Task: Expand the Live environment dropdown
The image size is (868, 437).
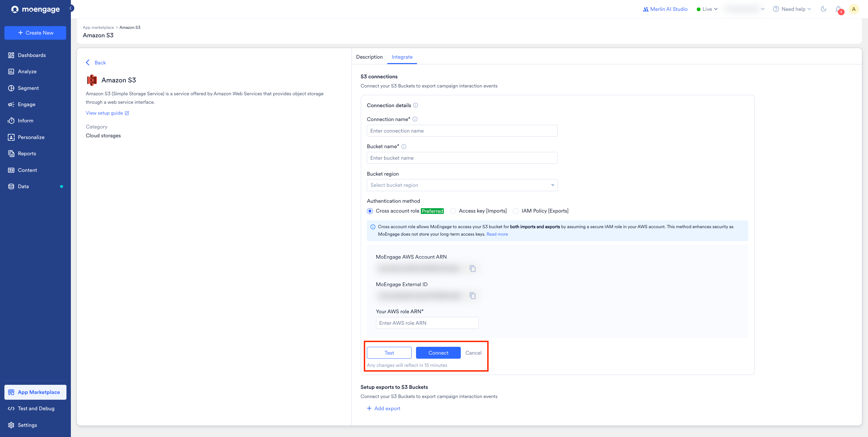Action: pos(707,9)
